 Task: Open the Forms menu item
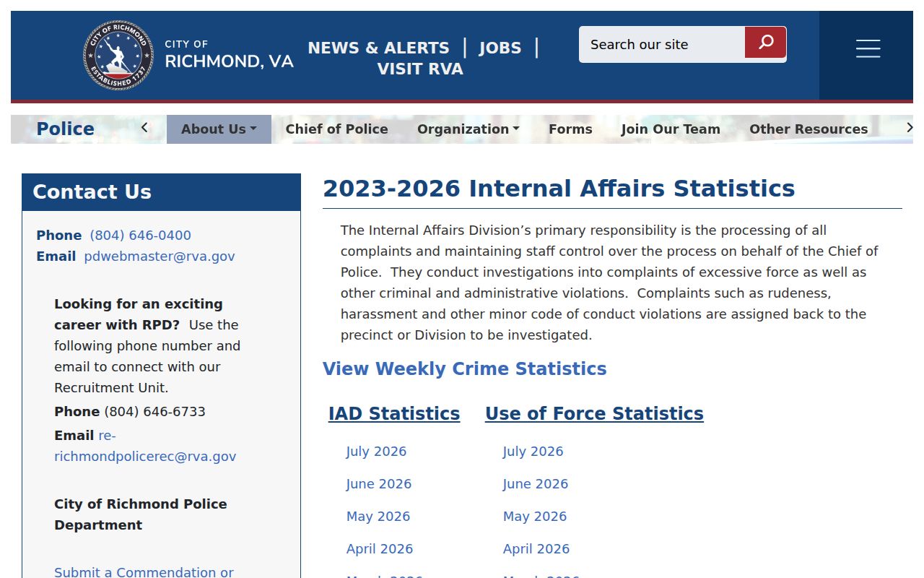[x=570, y=129]
